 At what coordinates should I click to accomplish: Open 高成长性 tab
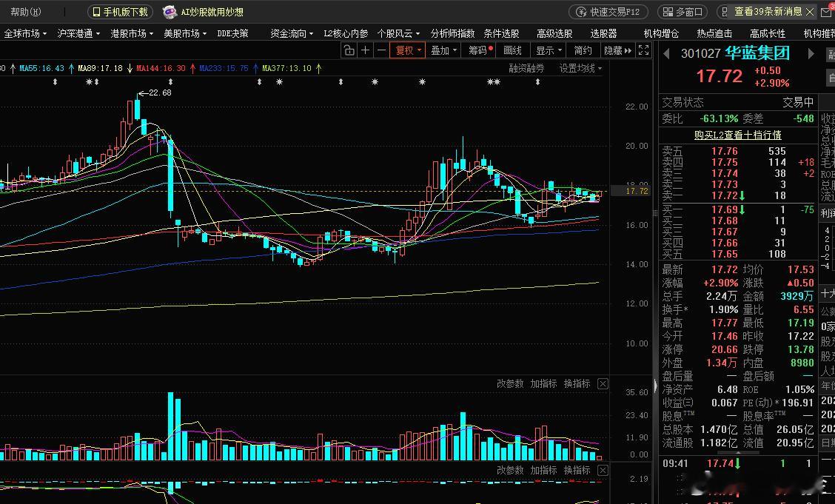point(768,33)
